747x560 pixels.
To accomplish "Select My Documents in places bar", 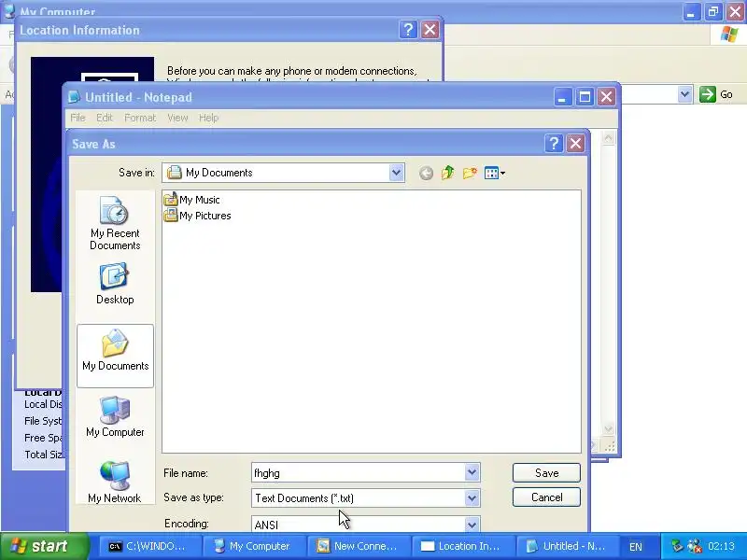I will click(x=115, y=356).
